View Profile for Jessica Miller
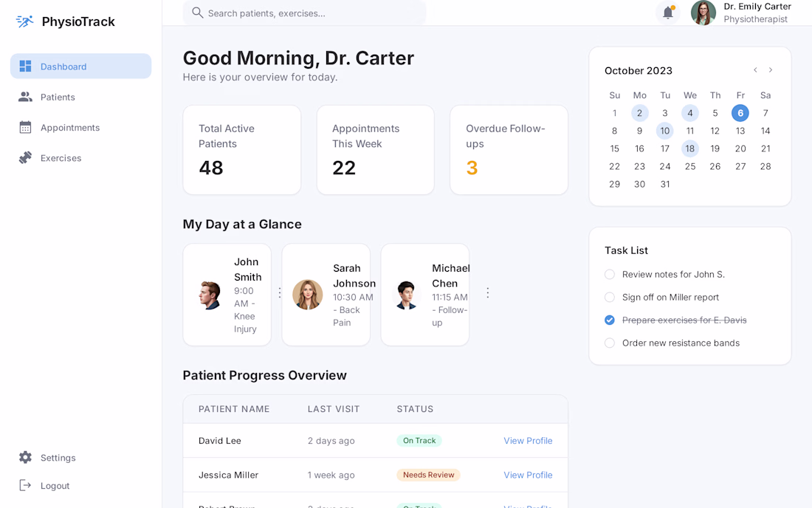The height and width of the screenshot is (508, 812). [528, 475]
